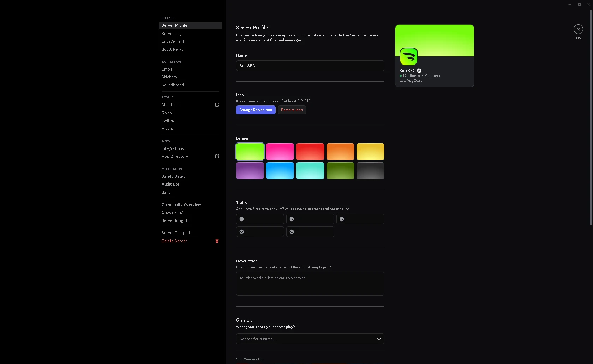Screen dimensions: 593x364
Task: Click the badge icon next to SoulSEO name
Action: (x=419, y=71)
